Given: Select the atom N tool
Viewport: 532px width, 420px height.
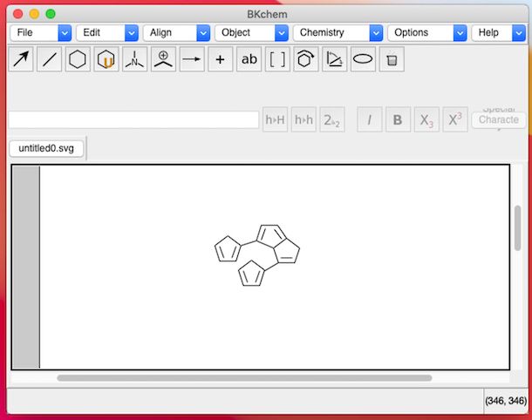Looking at the screenshot, I should pos(134,59).
